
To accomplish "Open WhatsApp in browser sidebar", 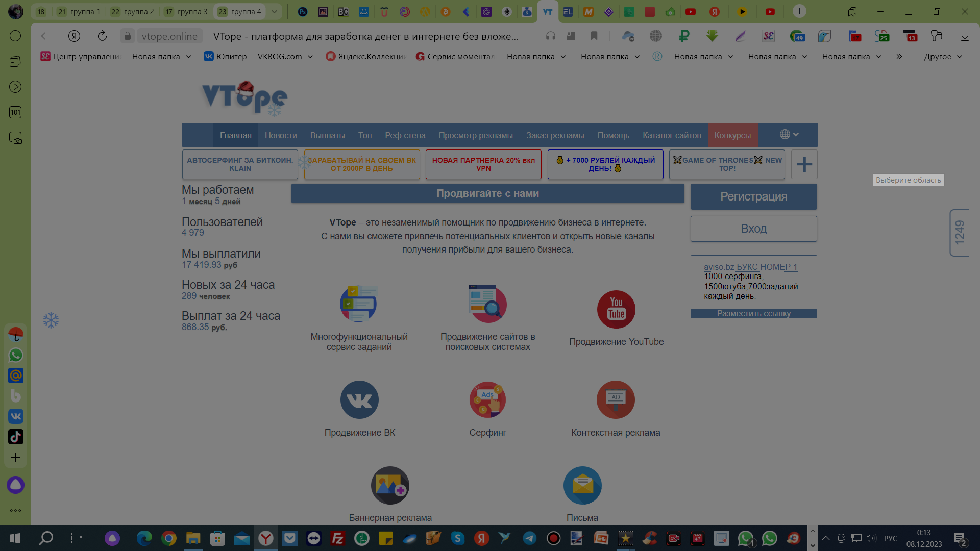I will coord(16,355).
